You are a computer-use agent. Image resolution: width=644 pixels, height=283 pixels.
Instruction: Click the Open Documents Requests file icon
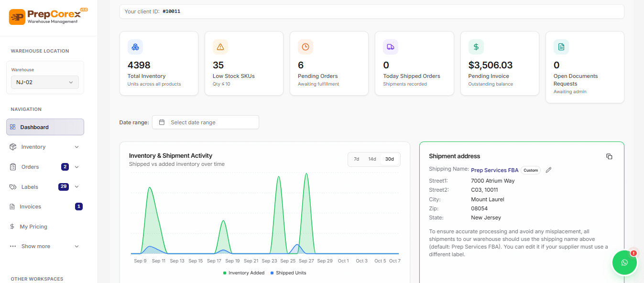(x=561, y=47)
